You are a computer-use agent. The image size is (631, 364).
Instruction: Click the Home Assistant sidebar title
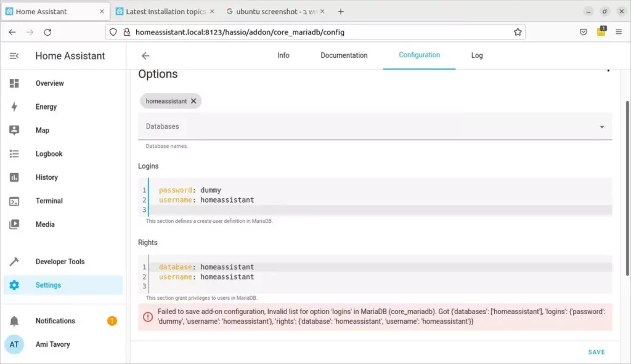[70, 56]
